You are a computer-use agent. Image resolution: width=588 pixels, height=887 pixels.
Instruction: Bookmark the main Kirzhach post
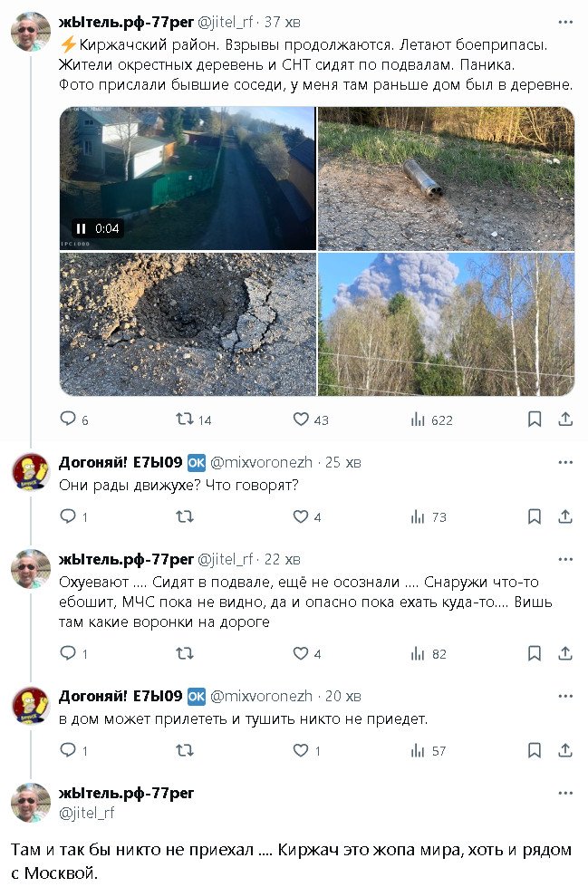pos(535,419)
